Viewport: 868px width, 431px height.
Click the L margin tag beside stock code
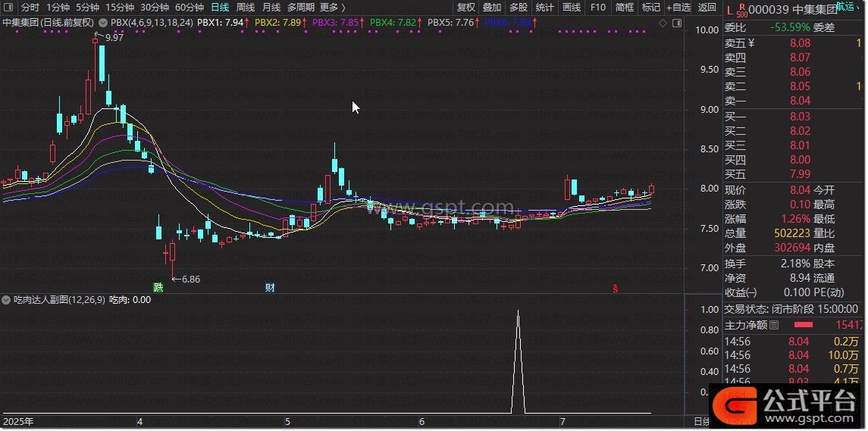pos(729,9)
